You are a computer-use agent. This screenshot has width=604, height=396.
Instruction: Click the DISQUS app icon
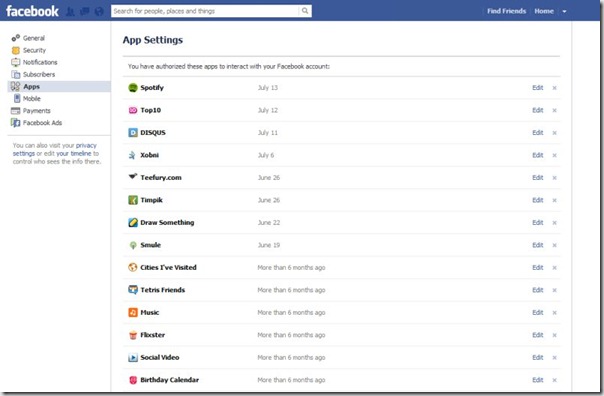133,133
